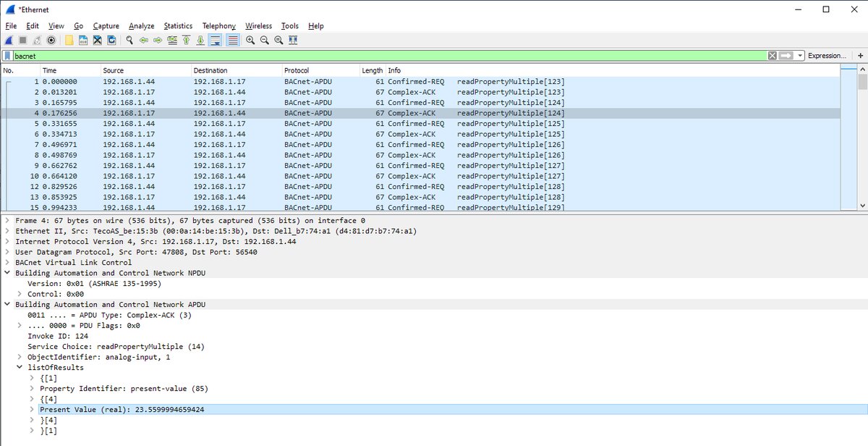Toggle automatic scrolling during live capture

click(214, 40)
